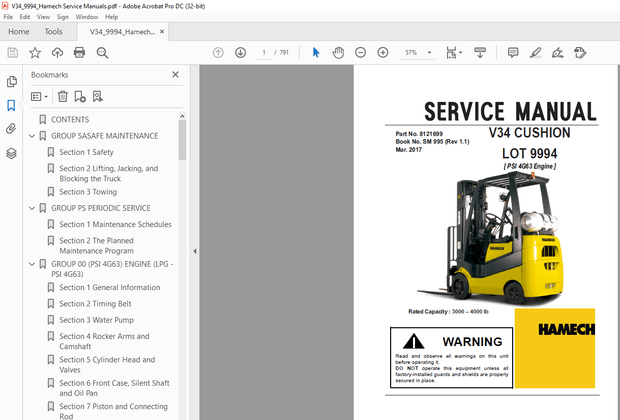The width and height of the screenshot is (620, 420).
Task: Click the Save file icon
Action: coord(13,53)
